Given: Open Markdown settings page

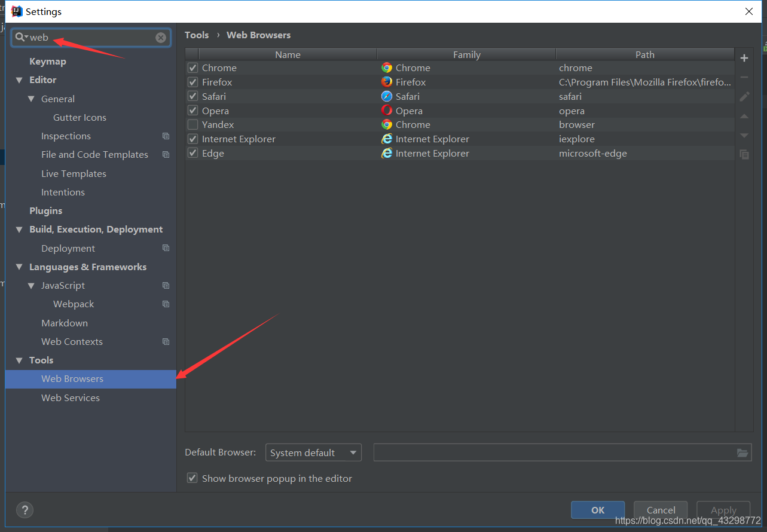Looking at the screenshot, I should [x=65, y=323].
